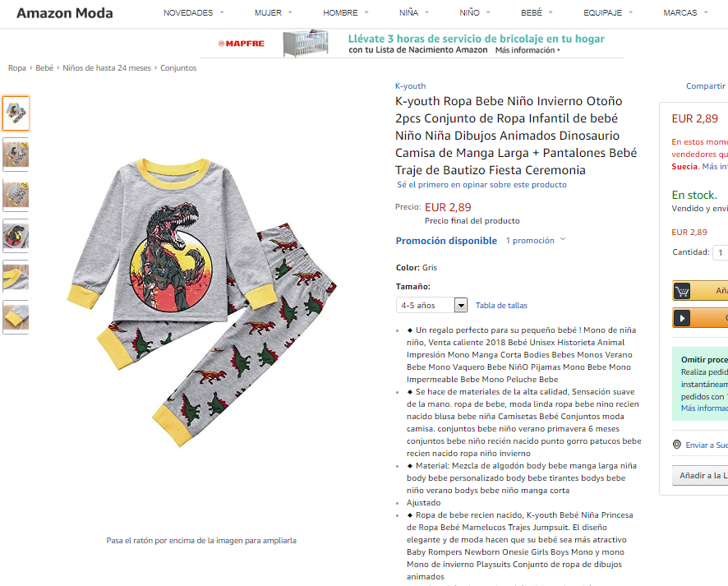Click the shopping cart icon on add button
This screenshot has height=586, width=728.
[682, 291]
